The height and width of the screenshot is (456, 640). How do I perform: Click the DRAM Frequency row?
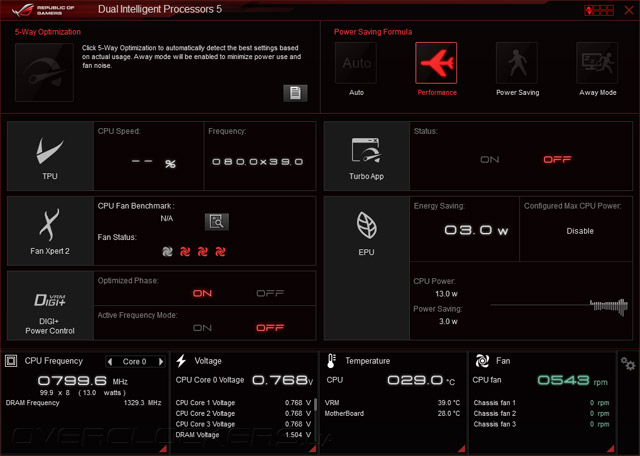[84, 403]
